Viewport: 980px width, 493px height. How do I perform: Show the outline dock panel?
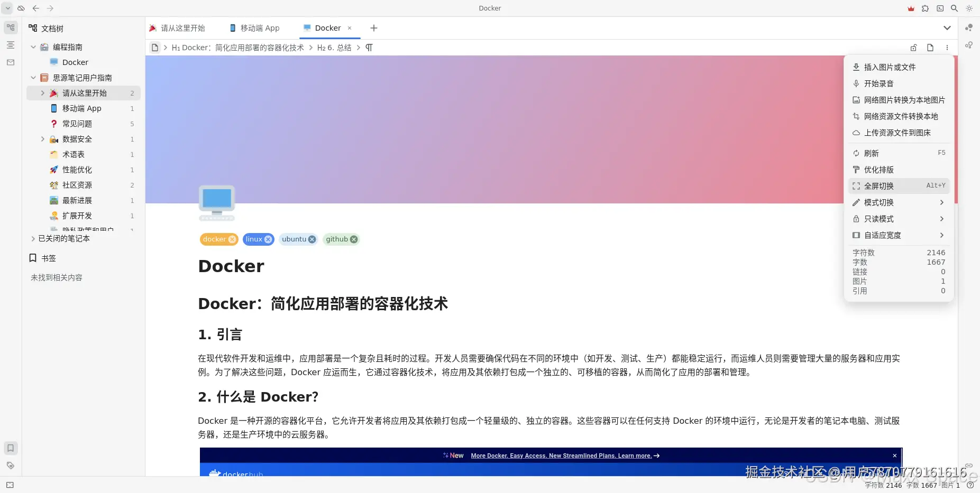click(11, 45)
